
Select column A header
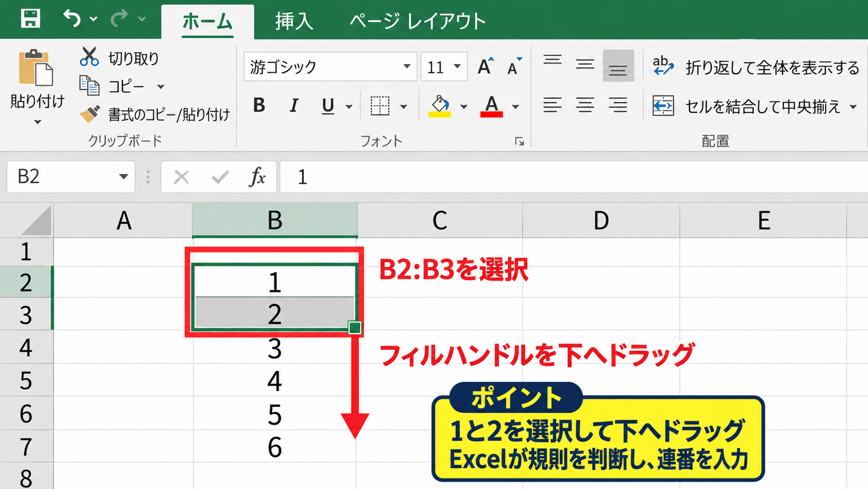(x=123, y=220)
